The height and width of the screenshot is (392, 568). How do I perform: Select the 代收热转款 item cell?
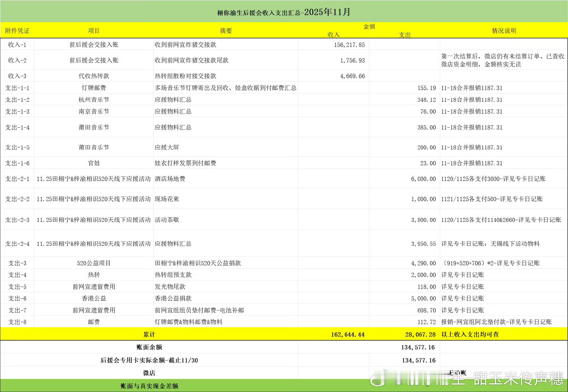(x=94, y=76)
